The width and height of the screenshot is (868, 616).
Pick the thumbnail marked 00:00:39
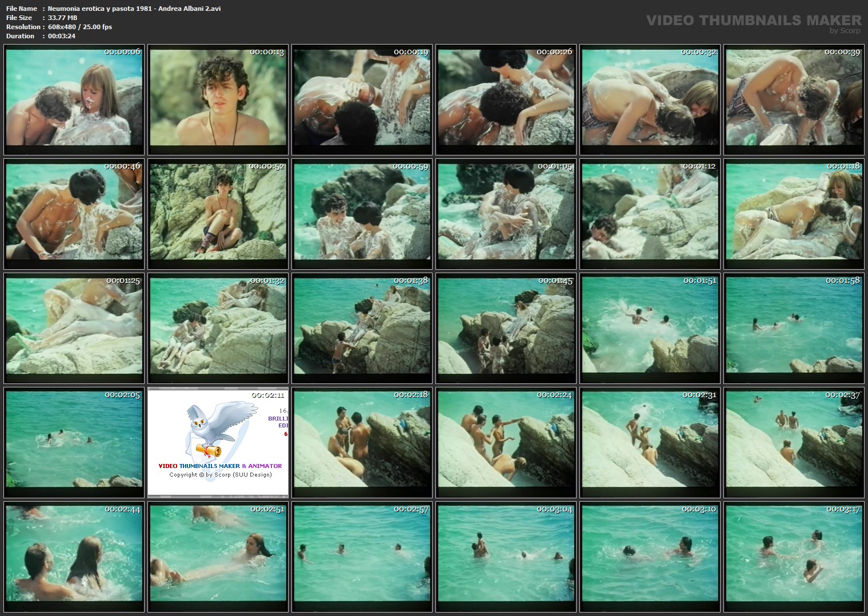coord(794,100)
